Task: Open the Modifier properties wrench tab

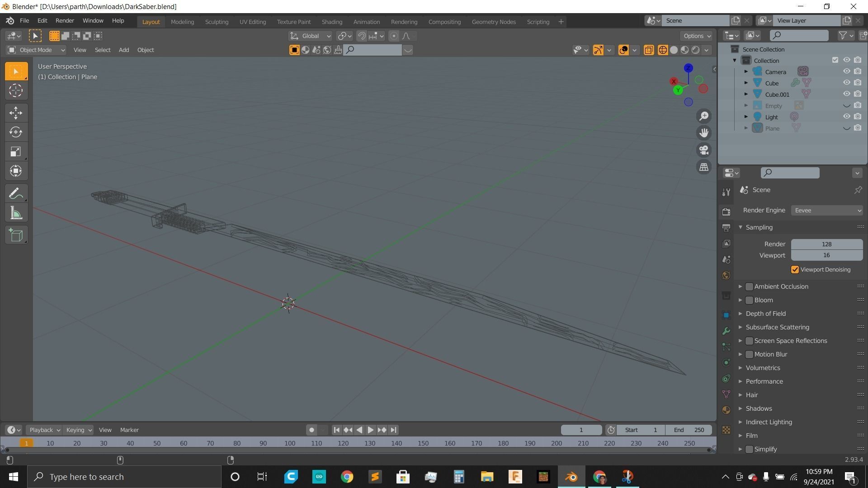Action: click(x=726, y=331)
